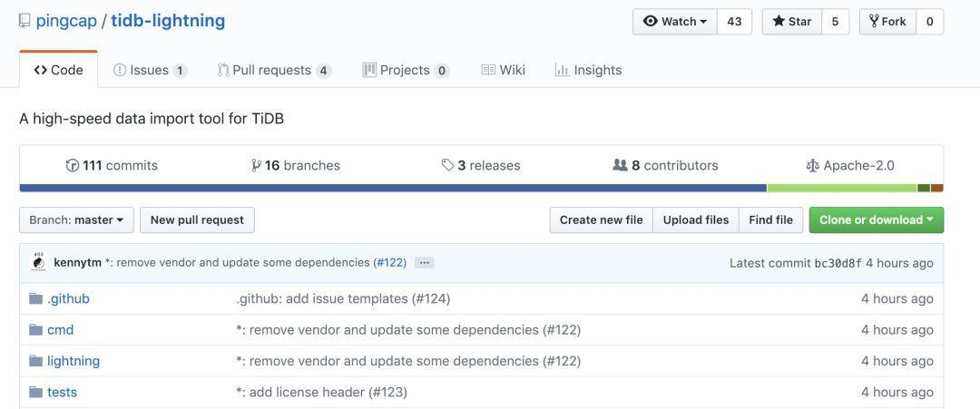
Task: Click the repository description text about TiDB
Action: click(x=152, y=118)
